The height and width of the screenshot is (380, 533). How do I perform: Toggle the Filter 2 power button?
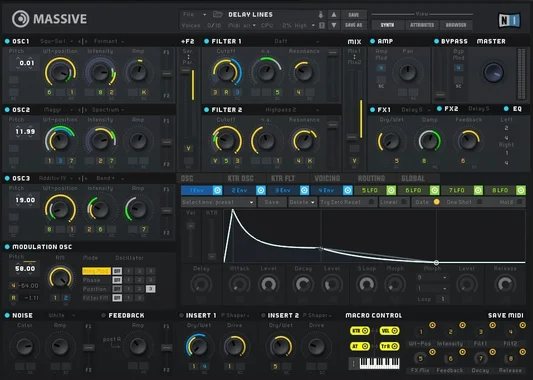[206, 110]
